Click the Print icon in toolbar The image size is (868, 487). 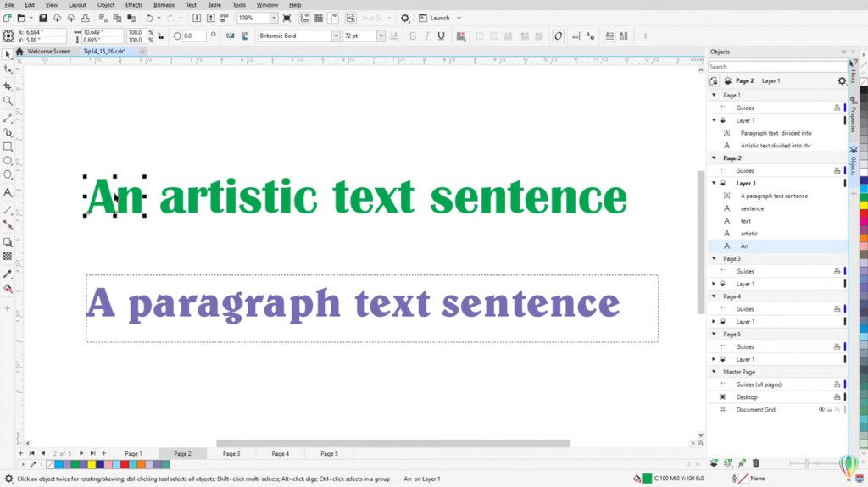click(86, 19)
